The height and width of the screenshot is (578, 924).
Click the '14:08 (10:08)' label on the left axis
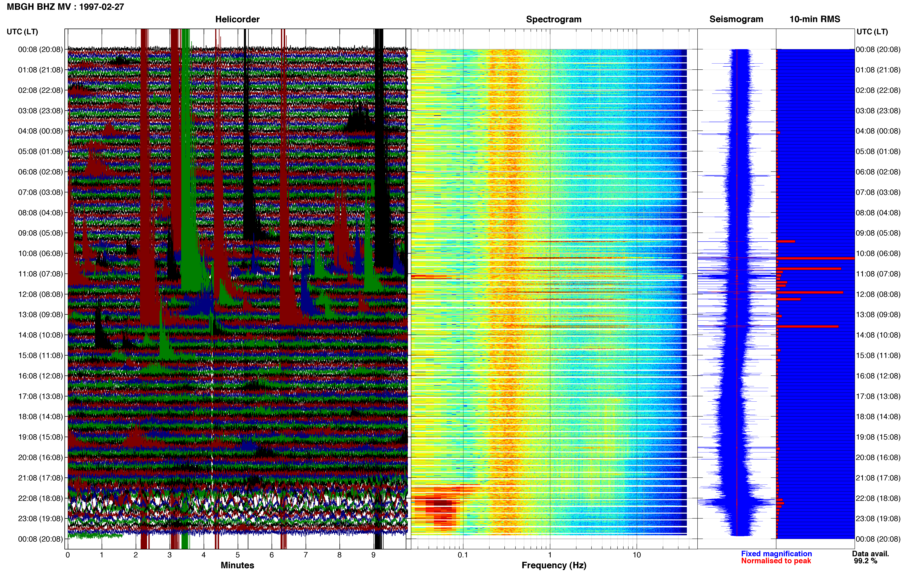(x=40, y=335)
